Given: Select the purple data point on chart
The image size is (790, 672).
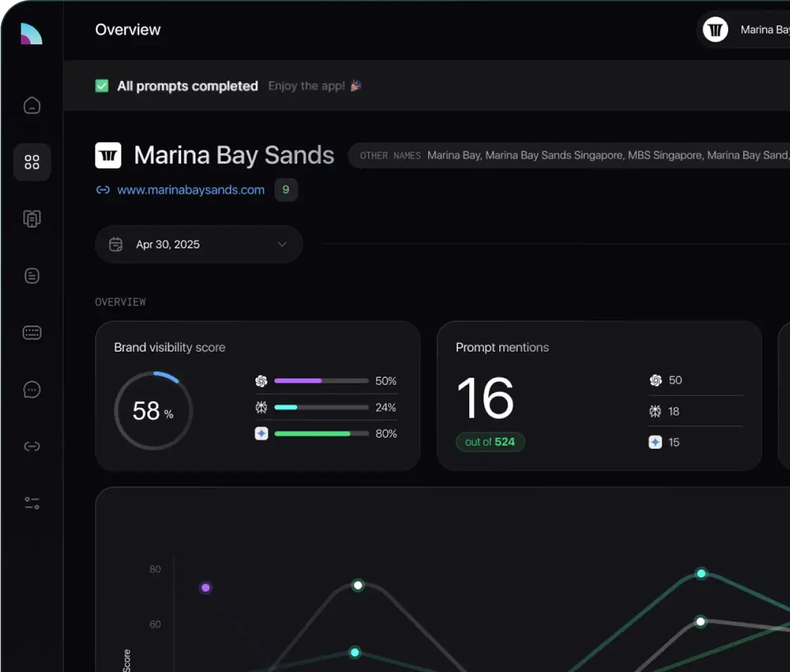Looking at the screenshot, I should pos(205,587).
